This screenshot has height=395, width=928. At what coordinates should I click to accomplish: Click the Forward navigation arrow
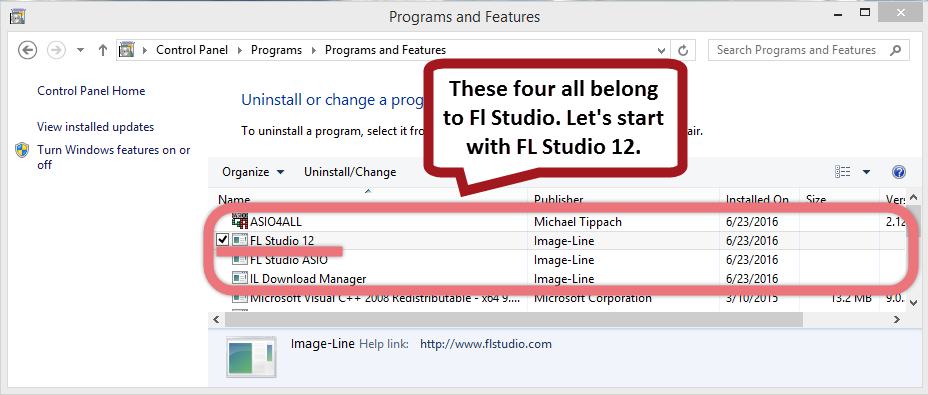tap(56, 50)
